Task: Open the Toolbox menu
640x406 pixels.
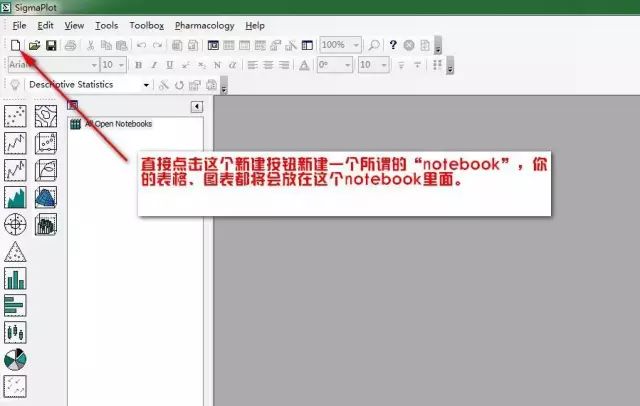Action: coord(147,26)
